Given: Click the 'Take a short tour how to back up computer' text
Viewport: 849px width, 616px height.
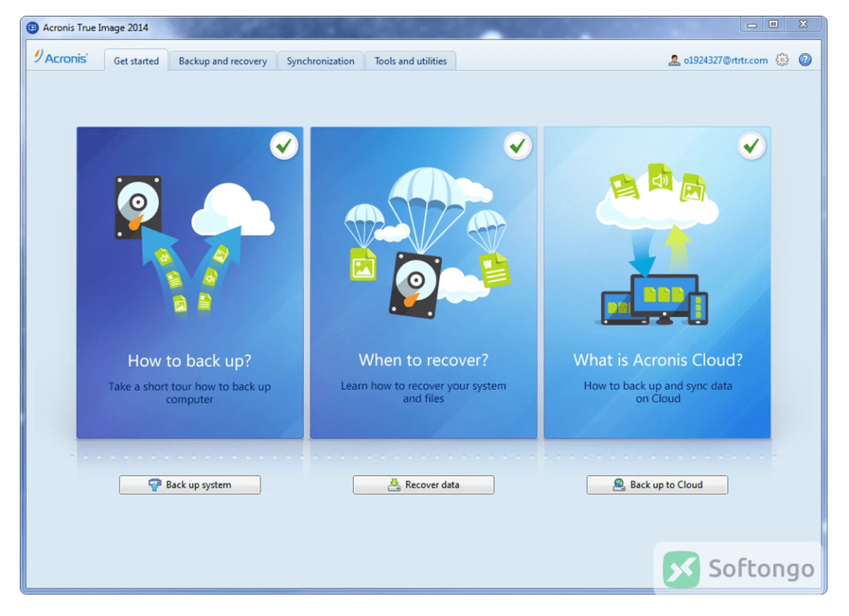Looking at the screenshot, I should click(x=190, y=393).
